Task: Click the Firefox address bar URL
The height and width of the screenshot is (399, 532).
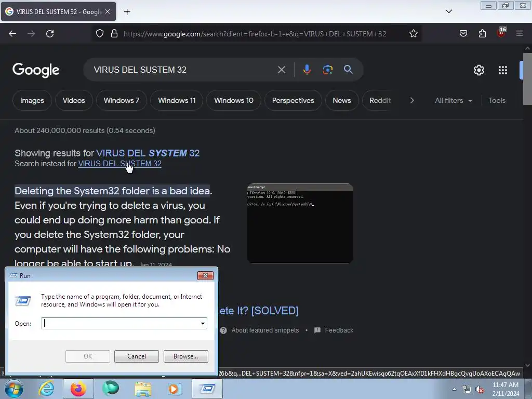Action: [x=255, y=34]
